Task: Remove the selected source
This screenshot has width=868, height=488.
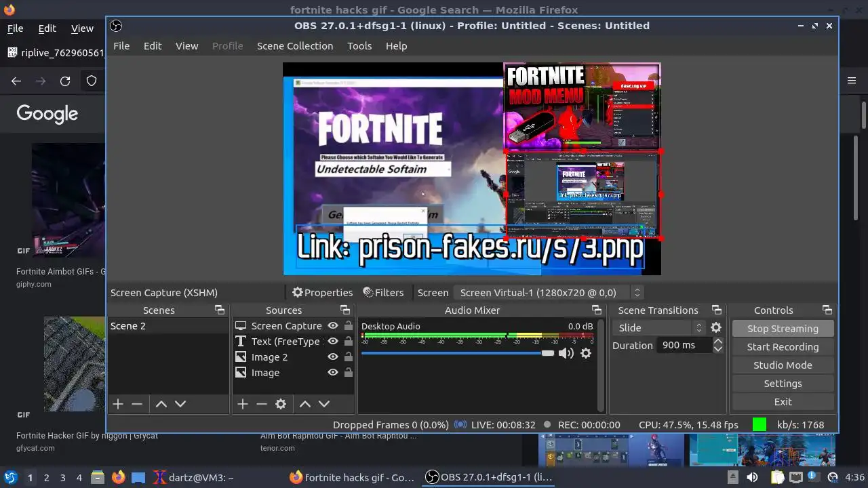Action: click(262, 404)
